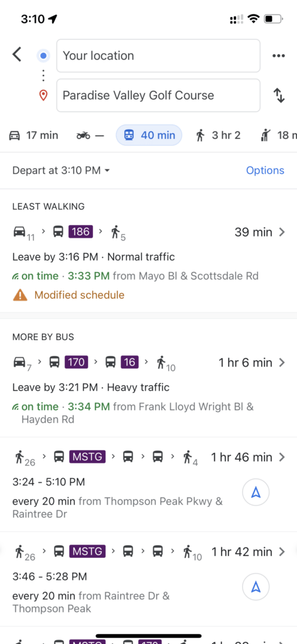
Task: Open the Depart at 3:10 PM dropdown
Action: pyautogui.click(x=61, y=170)
